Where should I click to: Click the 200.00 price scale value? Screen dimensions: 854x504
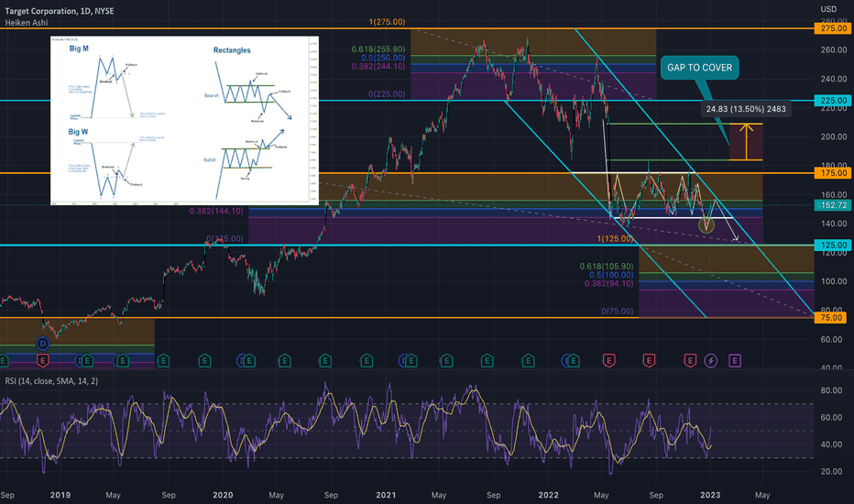[834, 137]
